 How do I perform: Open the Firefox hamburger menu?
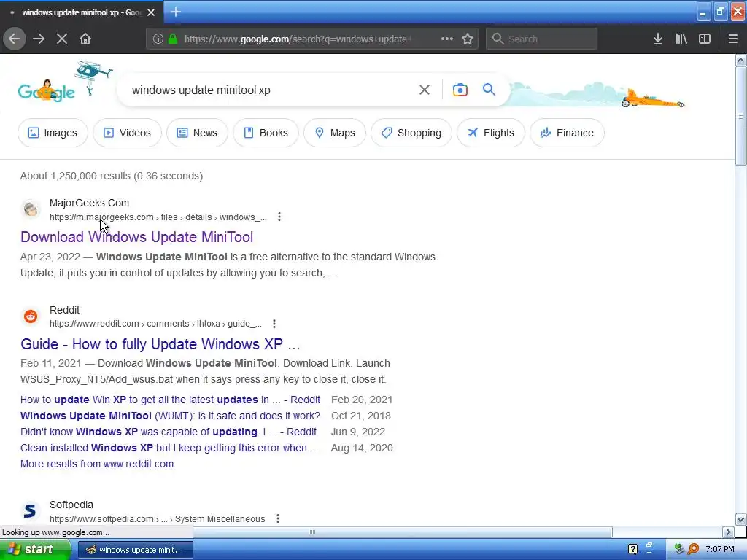click(732, 39)
